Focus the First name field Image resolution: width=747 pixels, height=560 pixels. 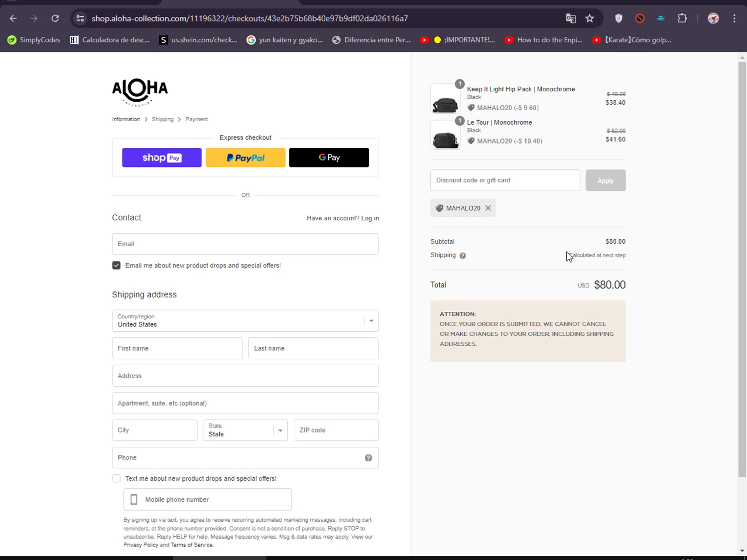[177, 348]
